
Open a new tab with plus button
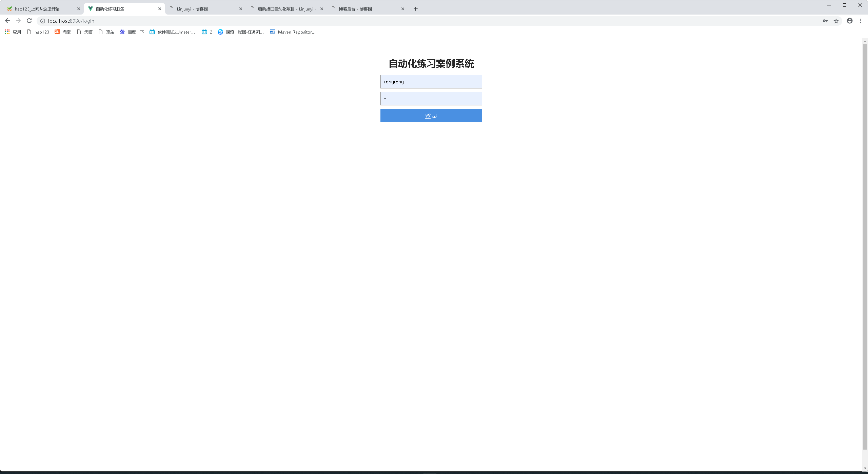click(x=415, y=9)
